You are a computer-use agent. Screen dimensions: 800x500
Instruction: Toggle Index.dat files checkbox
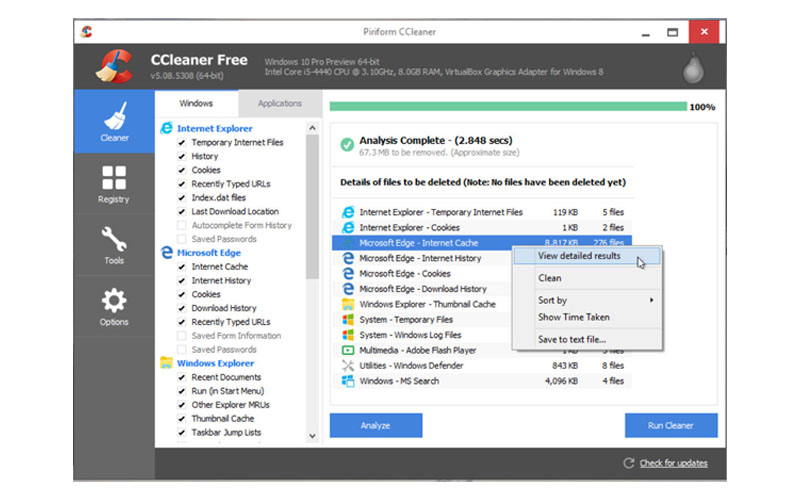182,197
